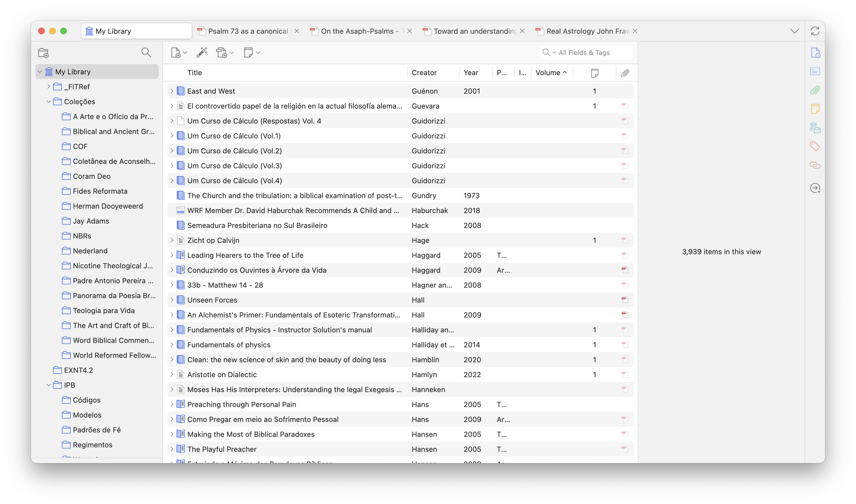Open the New Item dropdown arrow
The width and height of the screenshot is (856, 504).
coord(185,53)
